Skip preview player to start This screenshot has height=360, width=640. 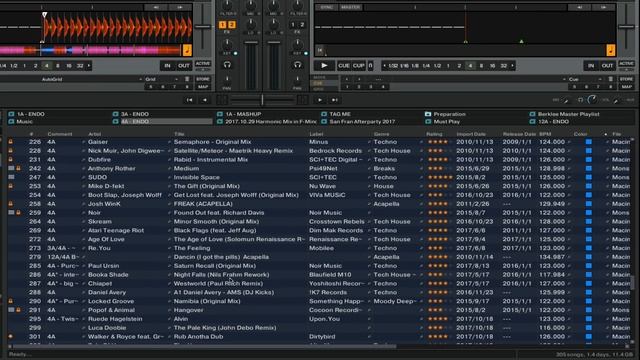coord(189,100)
